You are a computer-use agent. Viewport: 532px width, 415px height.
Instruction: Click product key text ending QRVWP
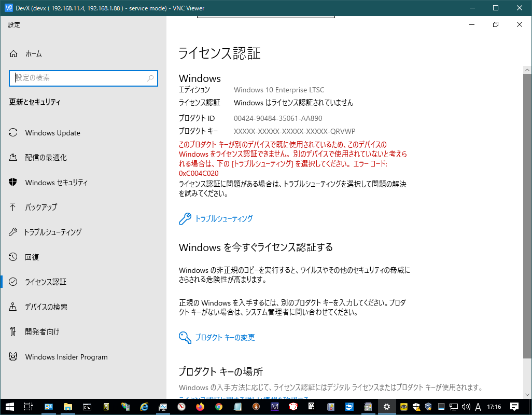tap(295, 131)
